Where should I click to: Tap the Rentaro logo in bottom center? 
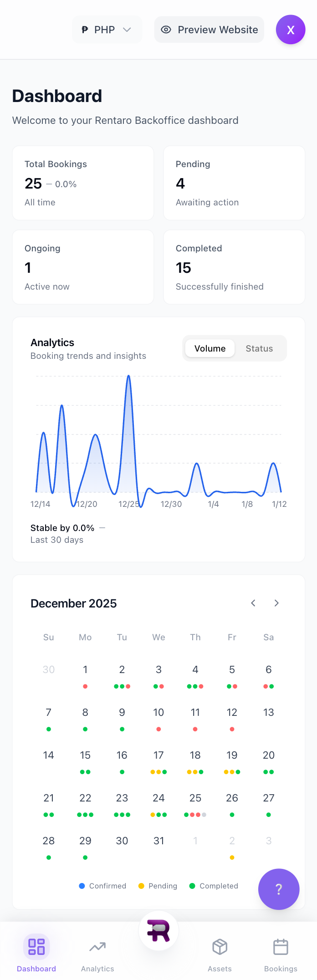(158, 931)
